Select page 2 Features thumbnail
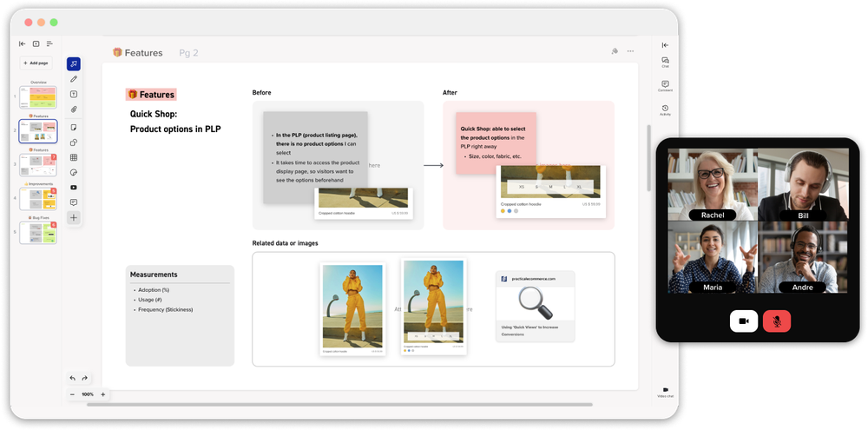Image resolution: width=868 pixels, height=430 pixels. [38, 131]
